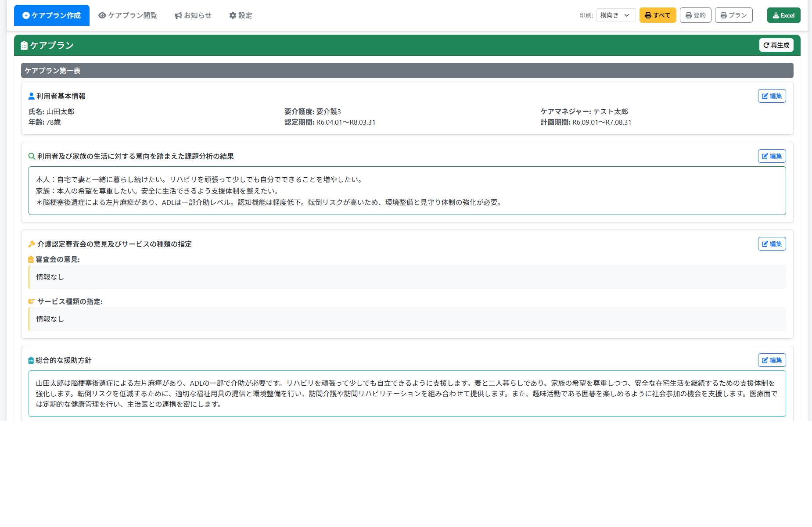Edit the 課題分析の結果 section

(772, 156)
